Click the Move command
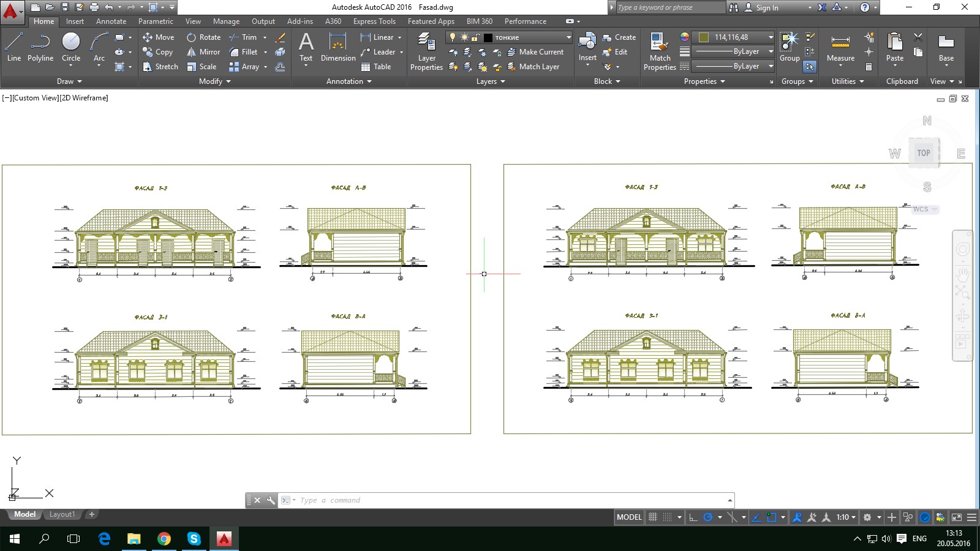The height and width of the screenshot is (551, 980). 159,37
